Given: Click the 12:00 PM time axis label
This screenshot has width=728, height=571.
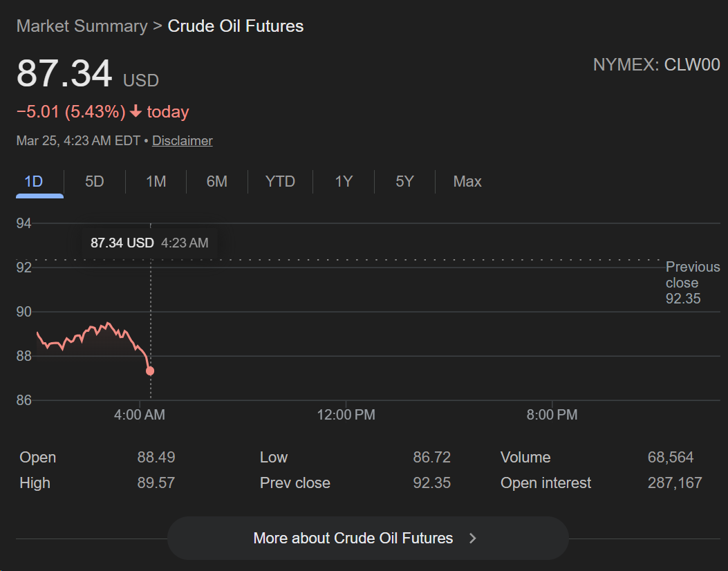Looking at the screenshot, I should [x=346, y=415].
